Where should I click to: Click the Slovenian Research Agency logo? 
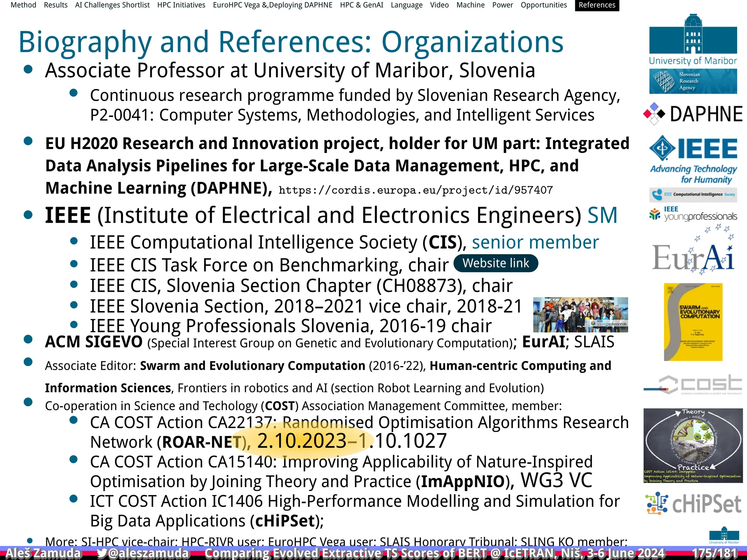coord(693,81)
